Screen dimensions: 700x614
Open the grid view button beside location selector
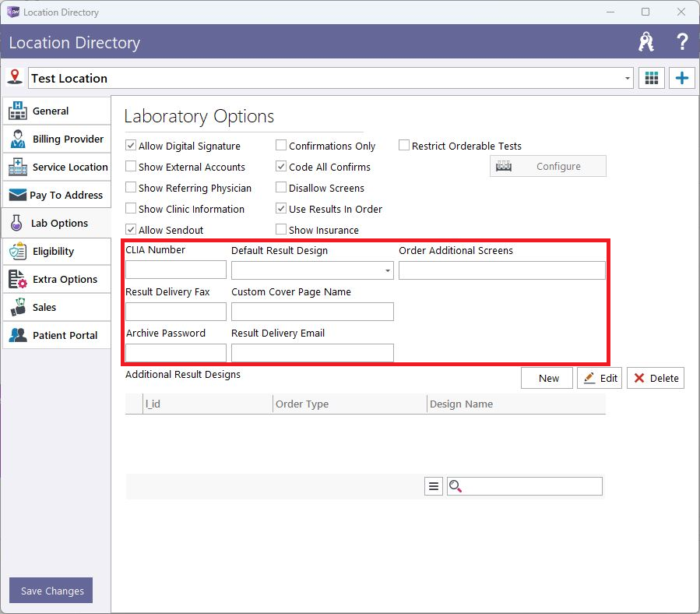coord(652,78)
